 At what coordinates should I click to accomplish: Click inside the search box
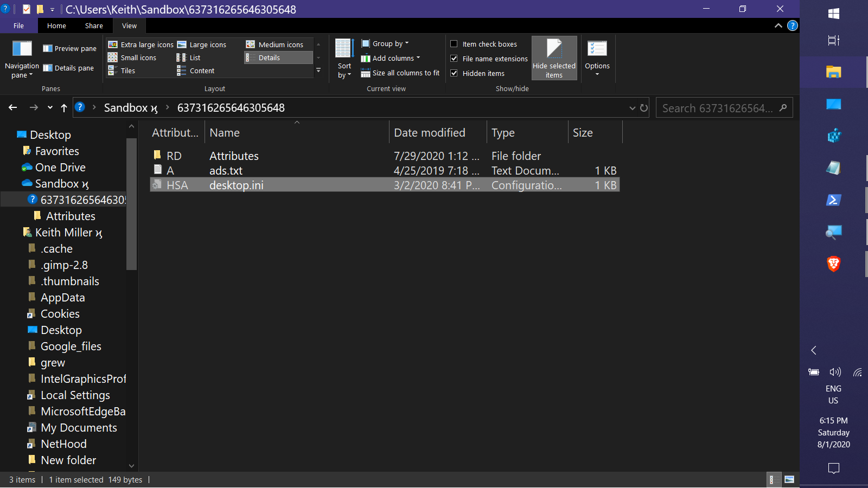716,107
